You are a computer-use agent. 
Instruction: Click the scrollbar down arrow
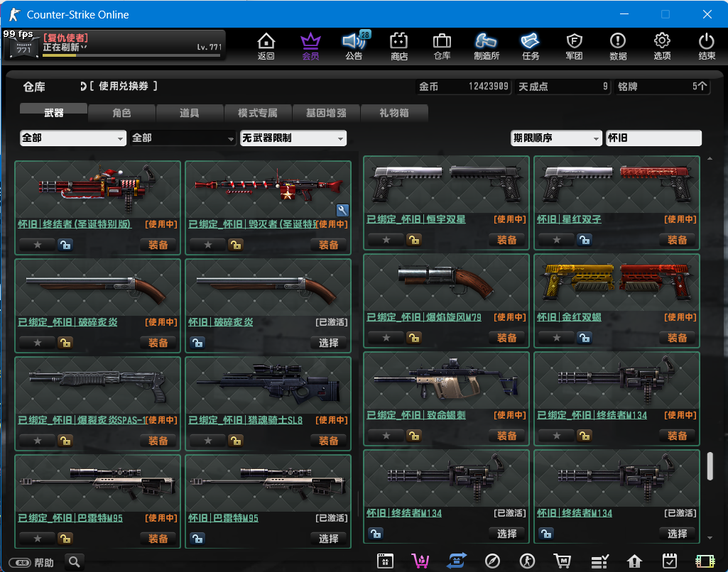710,538
